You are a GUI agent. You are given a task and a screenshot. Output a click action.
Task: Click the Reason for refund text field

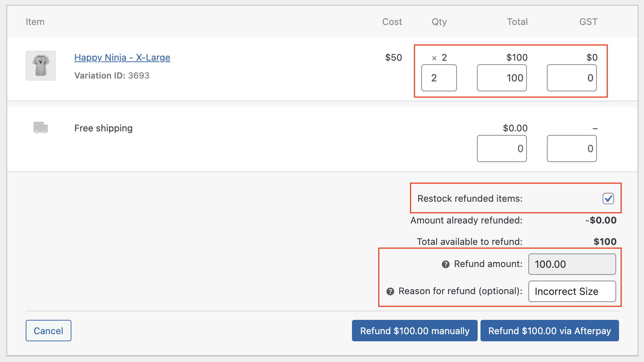(572, 291)
